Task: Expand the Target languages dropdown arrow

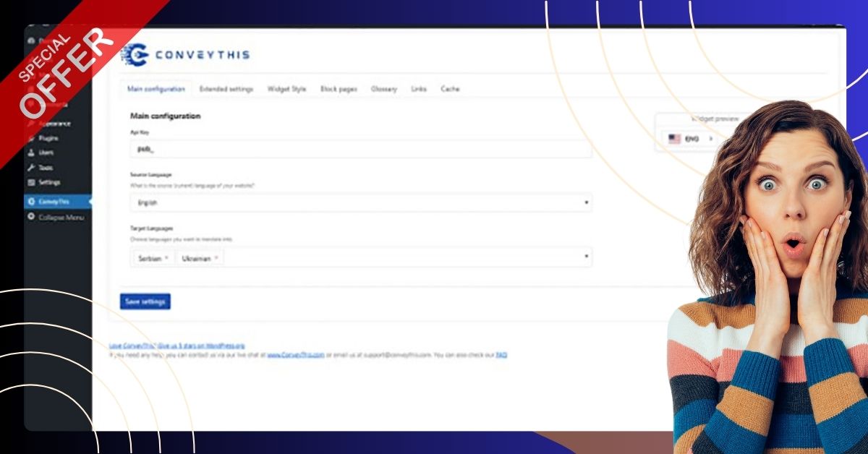Action: tap(586, 257)
